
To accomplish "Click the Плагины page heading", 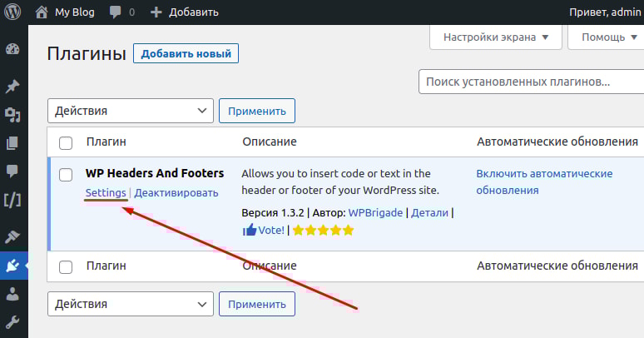I will 87,54.
